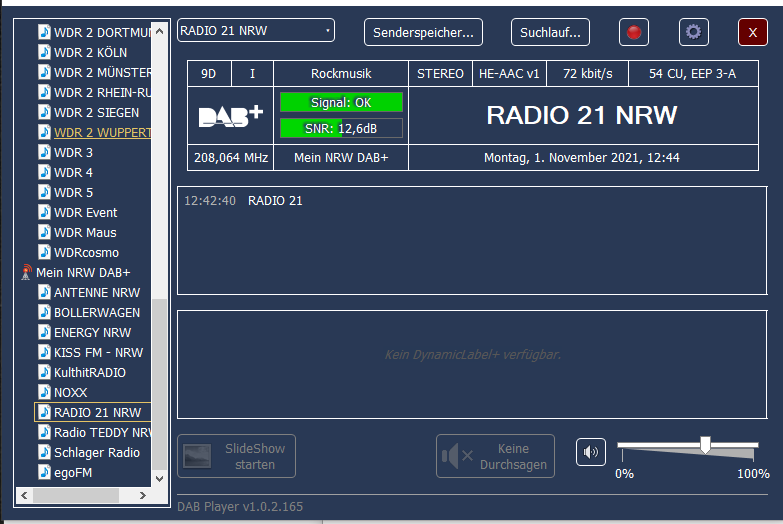Screen dimensions: 783x524
Task: Start the Suchlauf station scan
Action: coord(550,32)
